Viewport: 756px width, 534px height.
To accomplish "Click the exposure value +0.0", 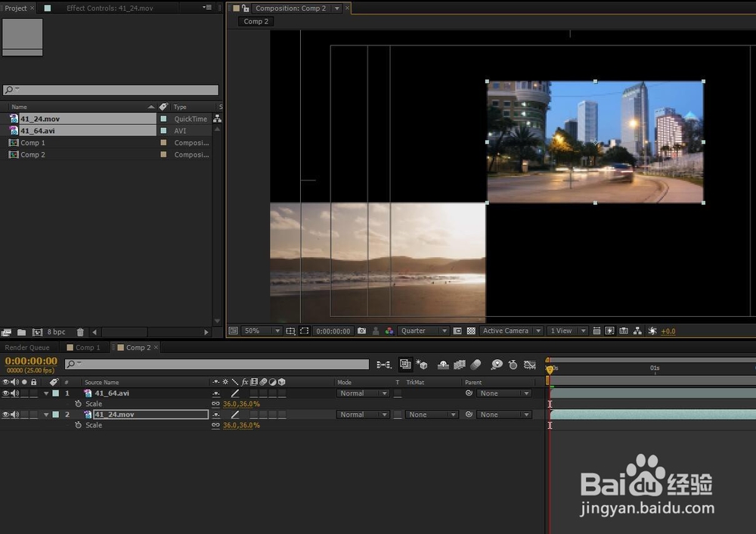I will (668, 331).
